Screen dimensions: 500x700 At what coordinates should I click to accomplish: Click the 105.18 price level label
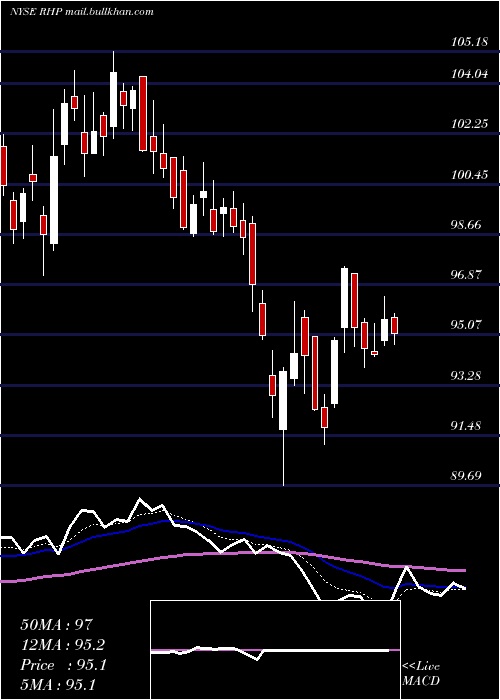[x=469, y=43]
